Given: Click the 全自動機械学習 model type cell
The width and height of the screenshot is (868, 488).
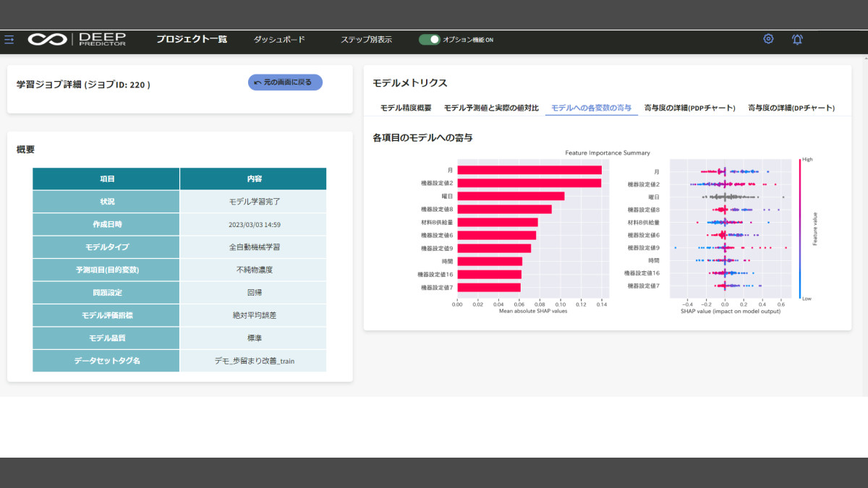Looking at the screenshot, I should pyautogui.click(x=253, y=247).
